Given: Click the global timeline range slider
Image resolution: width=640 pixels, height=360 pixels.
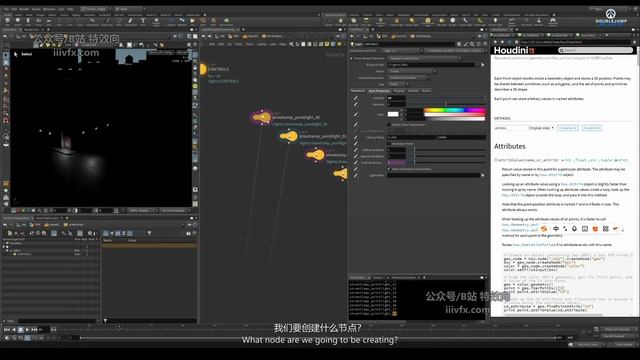Looking at the screenshot, I should [x=318, y=338].
